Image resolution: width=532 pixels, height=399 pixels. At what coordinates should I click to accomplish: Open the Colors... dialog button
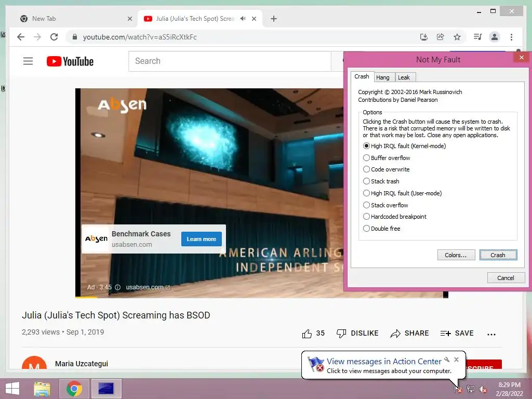456,255
